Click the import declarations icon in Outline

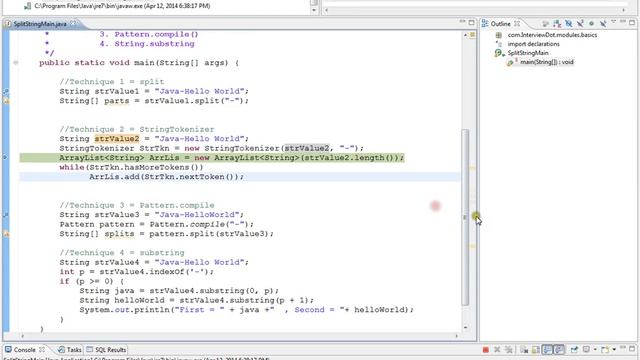pyautogui.click(x=499, y=44)
